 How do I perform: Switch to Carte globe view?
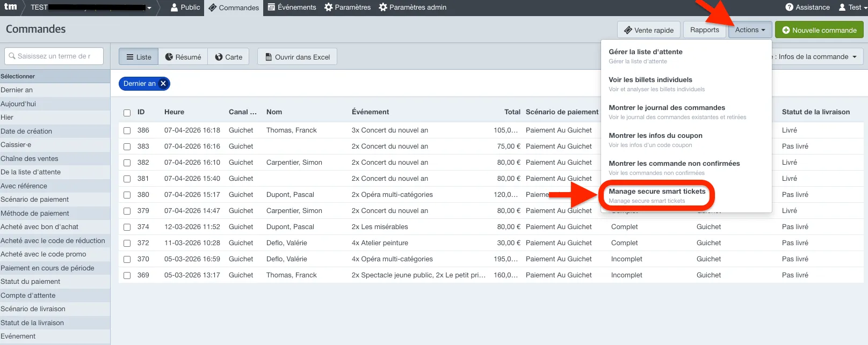click(228, 57)
